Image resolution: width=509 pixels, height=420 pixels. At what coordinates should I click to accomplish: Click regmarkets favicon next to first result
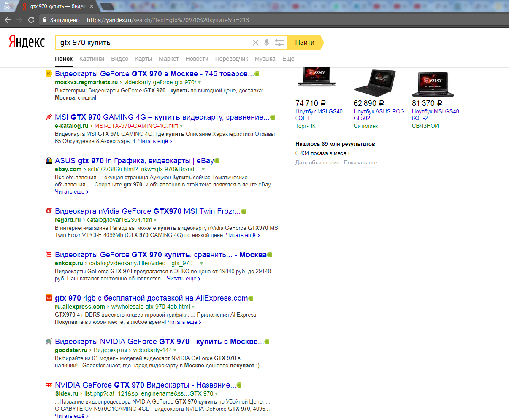49,73
